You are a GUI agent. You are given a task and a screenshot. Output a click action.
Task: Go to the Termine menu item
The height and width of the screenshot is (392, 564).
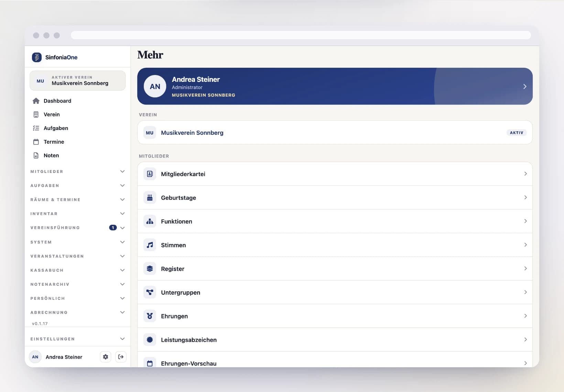coord(78,142)
